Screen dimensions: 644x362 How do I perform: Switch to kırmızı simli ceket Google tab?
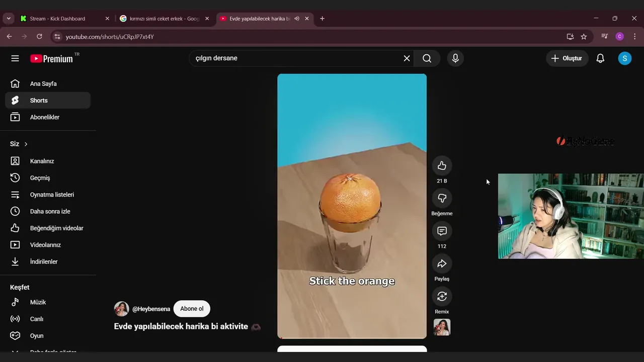pyautogui.click(x=165, y=19)
